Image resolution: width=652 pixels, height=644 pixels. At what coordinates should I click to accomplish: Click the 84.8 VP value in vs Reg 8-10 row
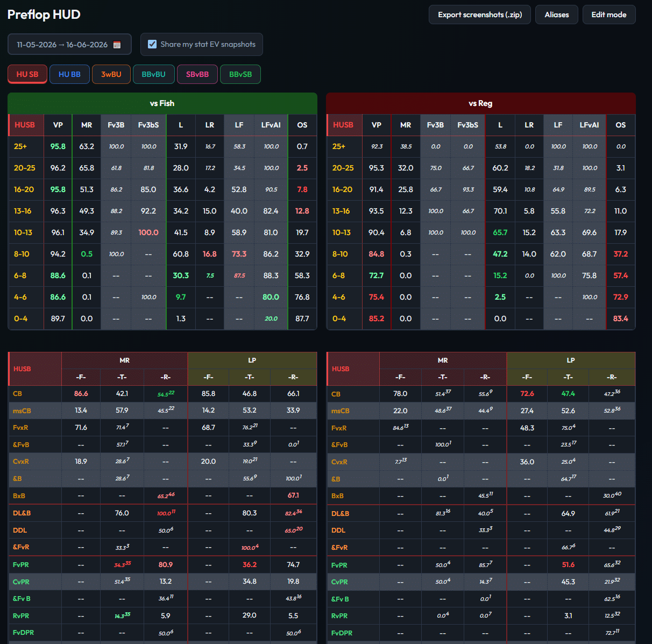coord(377,254)
